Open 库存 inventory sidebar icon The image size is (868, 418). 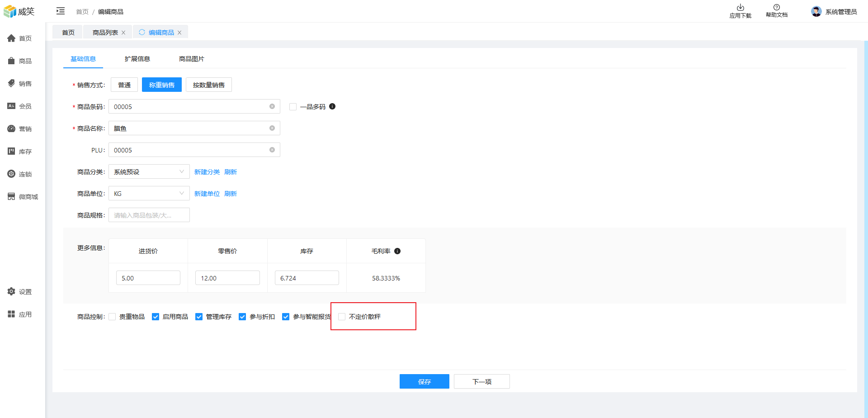(11, 152)
